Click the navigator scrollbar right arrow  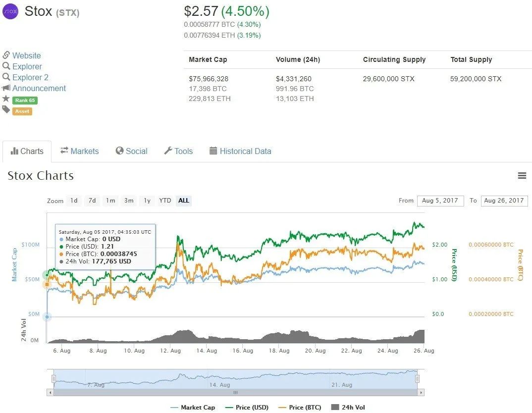(x=421, y=392)
